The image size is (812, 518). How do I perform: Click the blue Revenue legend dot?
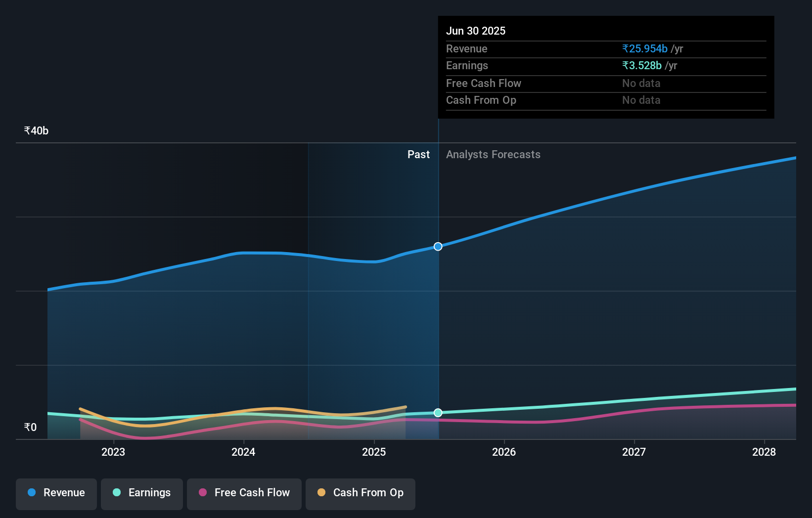(33, 493)
